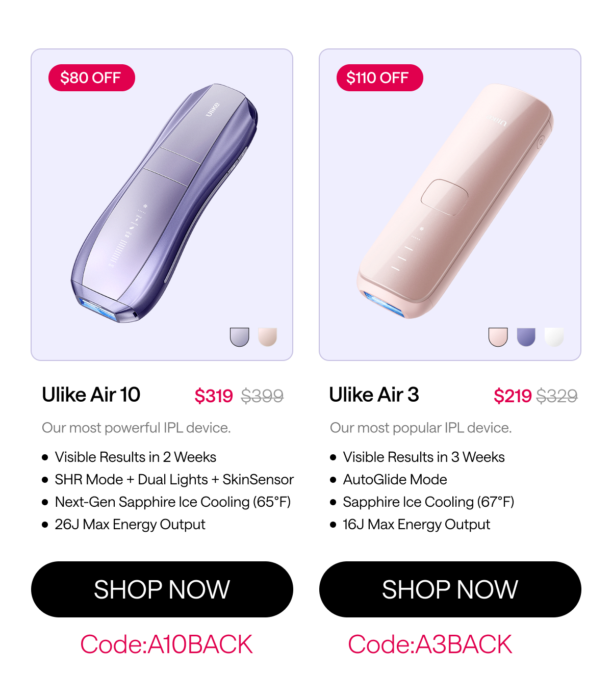Click the Code:A3BACK promo code
Screen dimensions: 612x700
(430, 644)
